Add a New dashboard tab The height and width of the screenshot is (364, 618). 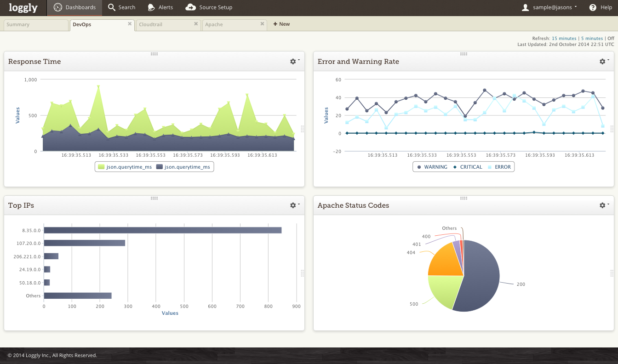coord(281,24)
